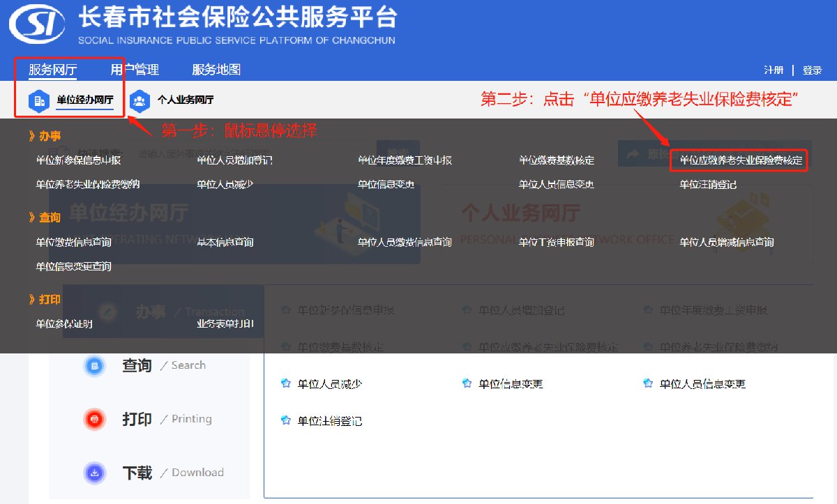Click the red 打印 printer icon
Image resolution: width=837 pixels, height=504 pixels.
pyautogui.click(x=94, y=419)
